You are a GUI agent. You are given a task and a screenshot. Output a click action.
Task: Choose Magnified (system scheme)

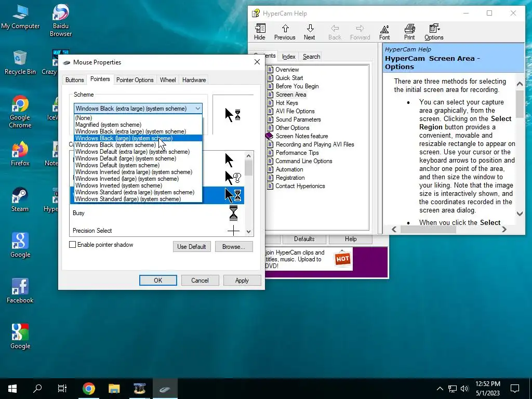point(138,125)
